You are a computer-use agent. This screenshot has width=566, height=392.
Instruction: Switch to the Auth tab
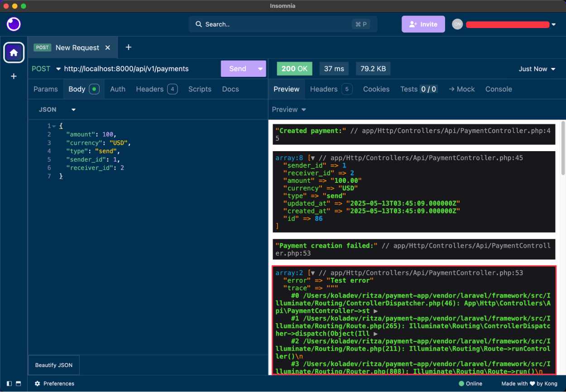(x=118, y=89)
